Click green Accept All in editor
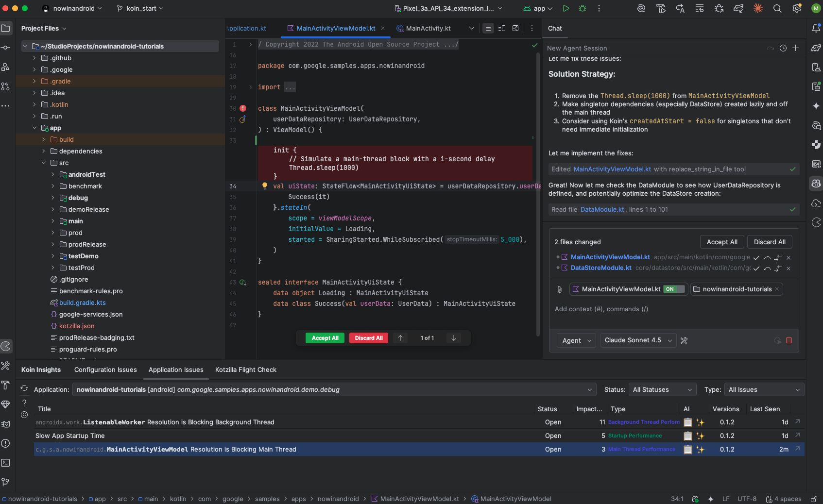The image size is (823, 504). [325, 338]
